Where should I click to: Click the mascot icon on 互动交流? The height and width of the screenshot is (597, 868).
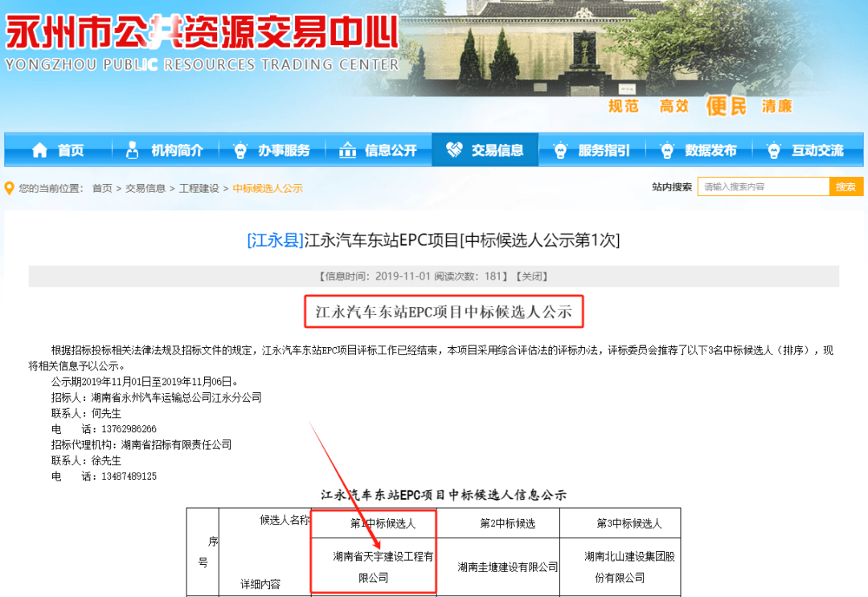click(772, 149)
